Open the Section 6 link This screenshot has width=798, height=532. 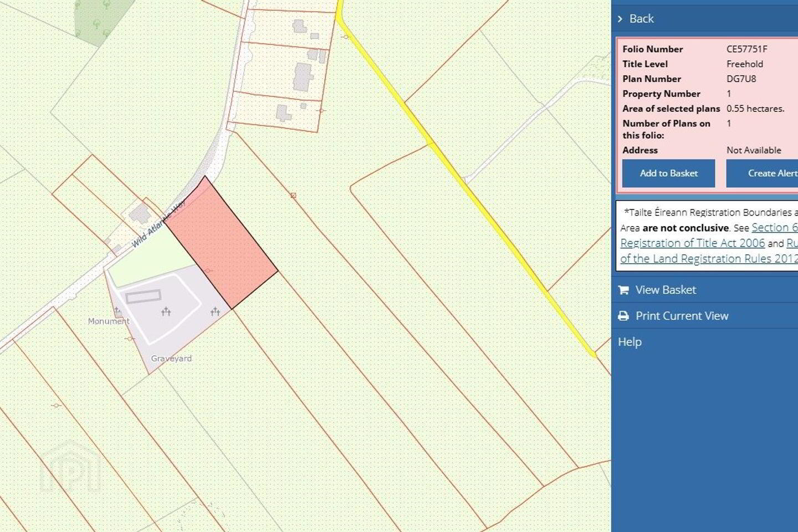(x=775, y=227)
